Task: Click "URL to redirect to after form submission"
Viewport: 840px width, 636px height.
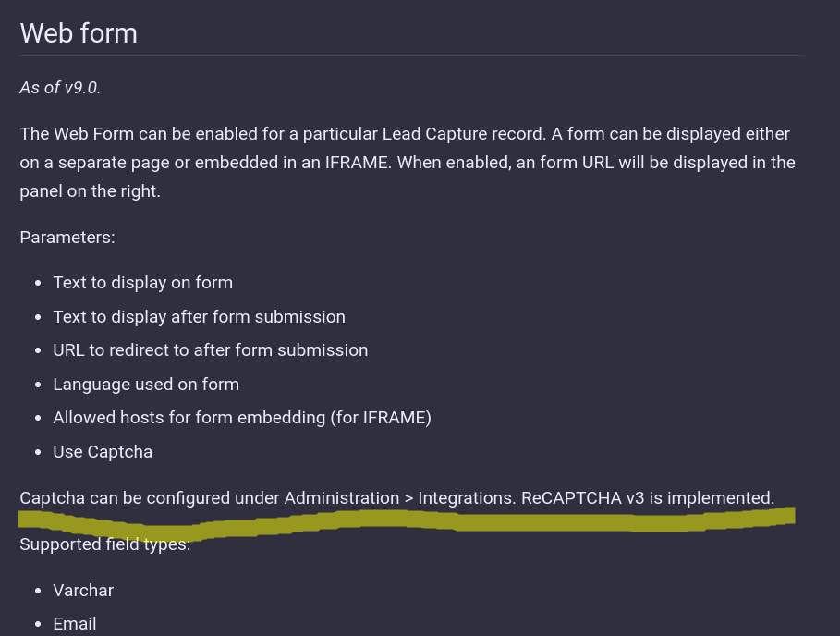Action: tap(210, 350)
